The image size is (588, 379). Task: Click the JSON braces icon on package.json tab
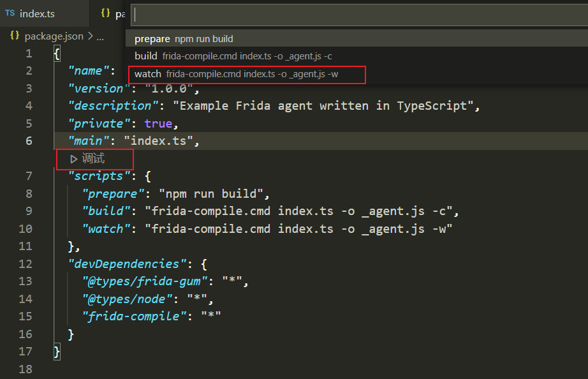pyautogui.click(x=106, y=13)
